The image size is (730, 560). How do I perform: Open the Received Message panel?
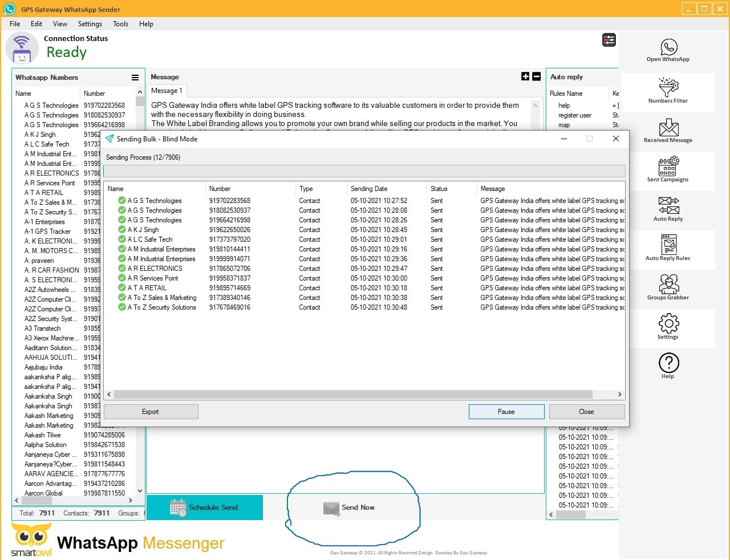point(668,130)
